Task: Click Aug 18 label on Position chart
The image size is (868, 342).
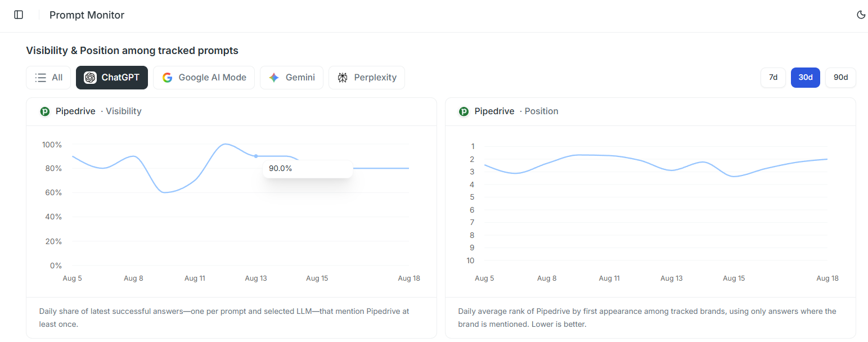Action: tap(827, 278)
